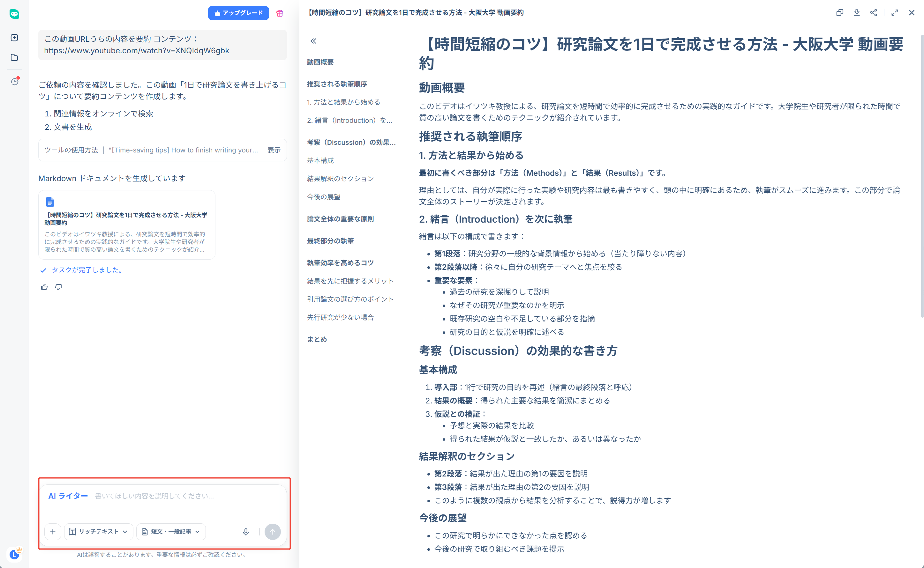Collapse the outline panel with the chevron

[x=313, y=41]
